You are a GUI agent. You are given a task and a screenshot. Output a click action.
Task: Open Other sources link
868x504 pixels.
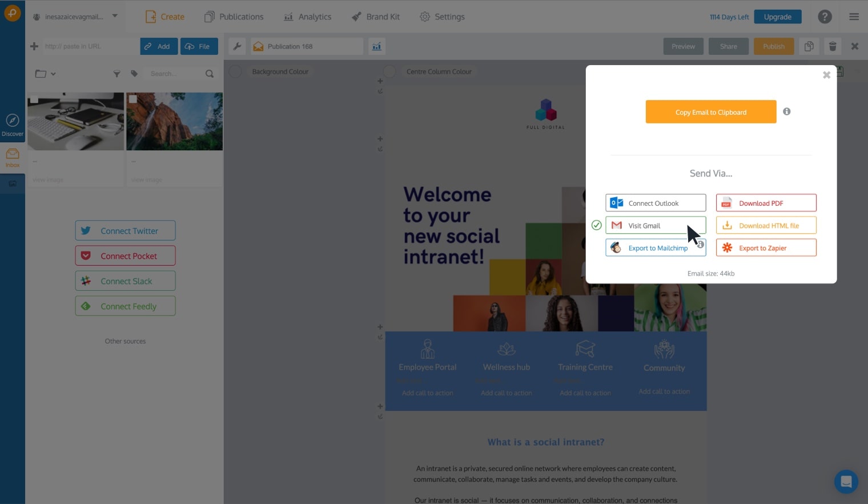125,341
